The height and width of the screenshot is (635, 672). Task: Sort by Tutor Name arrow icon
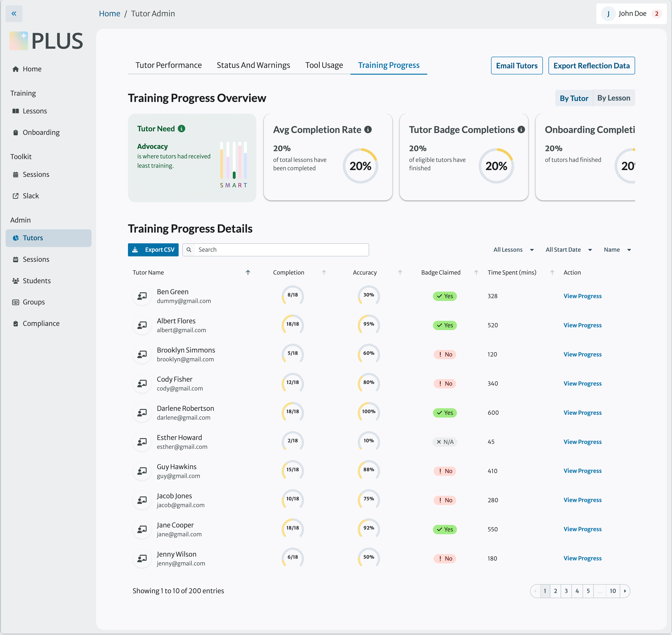(x=248, y=272)
